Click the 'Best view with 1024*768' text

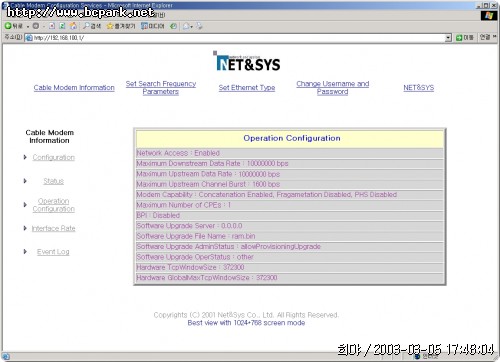(246, 323)
